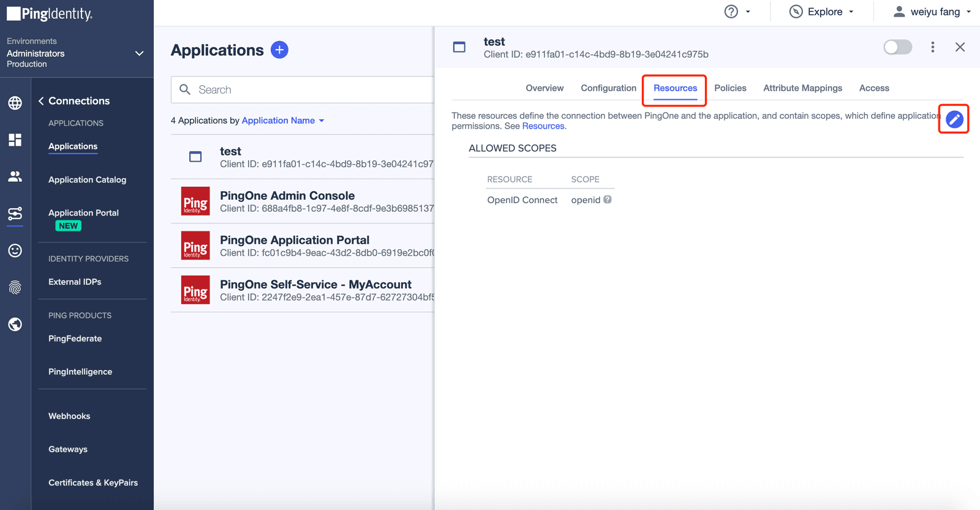Open PingIntelligence in the sidebar
The width and height of the screenshot is (980, 510).
pos(80,372)
